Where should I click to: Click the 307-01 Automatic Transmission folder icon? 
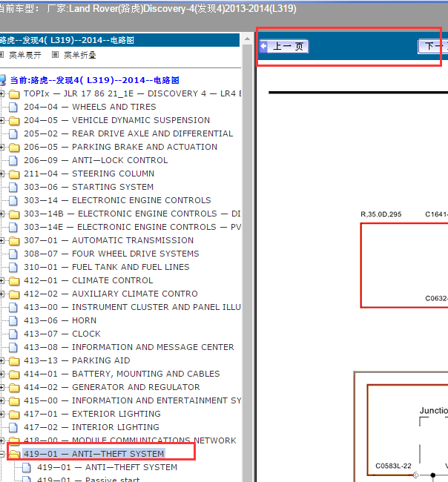click(x=14, y=241)
